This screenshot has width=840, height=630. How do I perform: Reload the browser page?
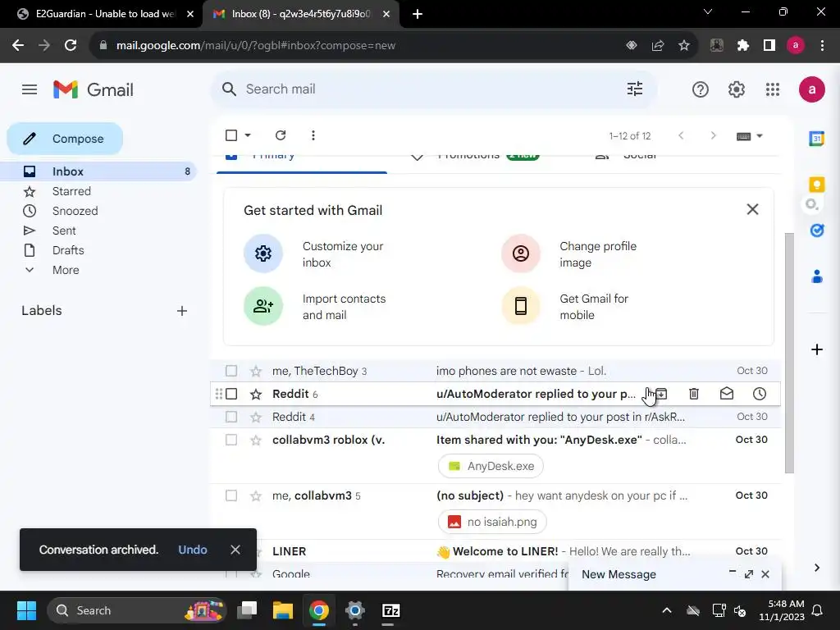click(71, 46)
